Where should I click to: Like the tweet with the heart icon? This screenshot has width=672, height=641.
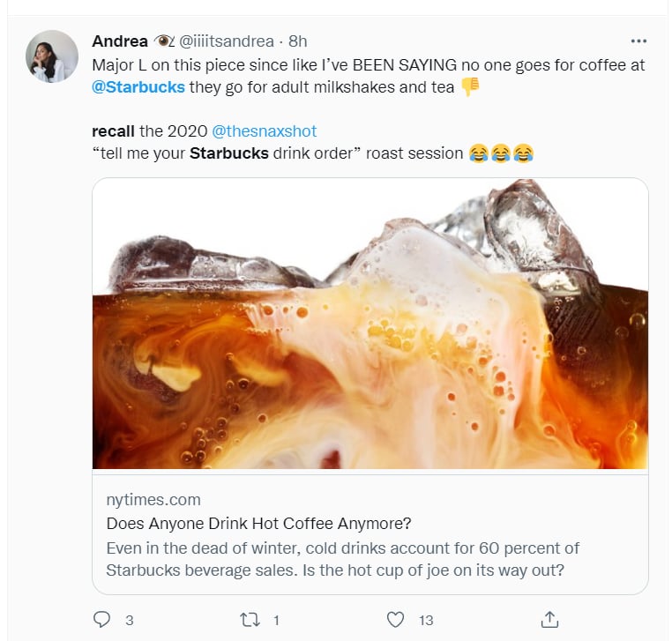(395, 620)
